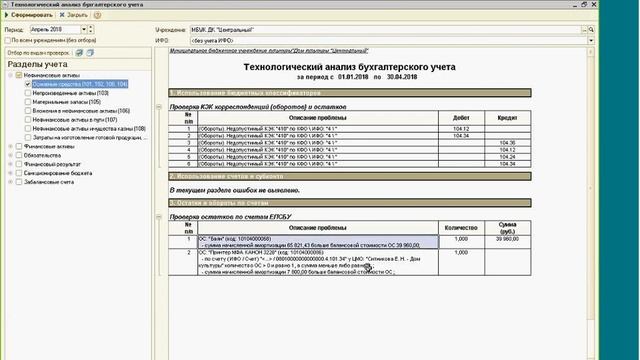Click the Принтер МФА КАНОН 3228 description cell

pyautogui.click(x=318, y=262)
